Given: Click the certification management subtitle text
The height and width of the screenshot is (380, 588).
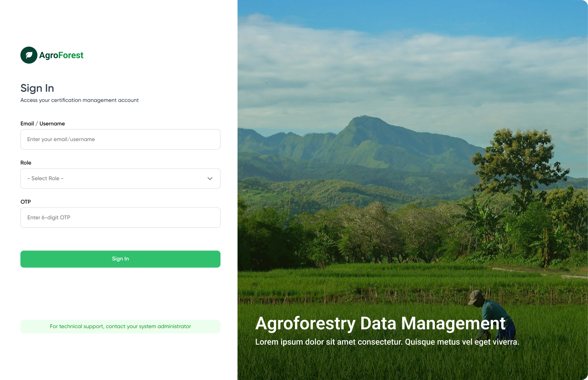Looking at the screenshot, I should click(80, 100).
